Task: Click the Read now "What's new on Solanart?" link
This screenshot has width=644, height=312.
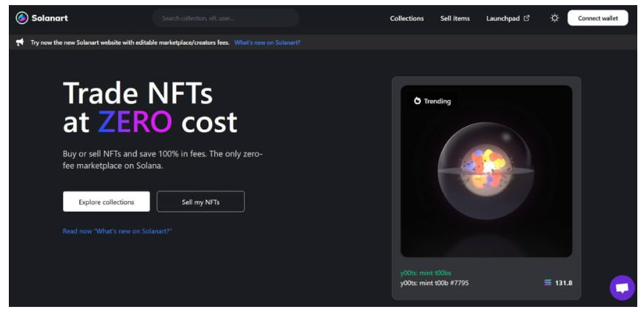Action: [117, 231]
